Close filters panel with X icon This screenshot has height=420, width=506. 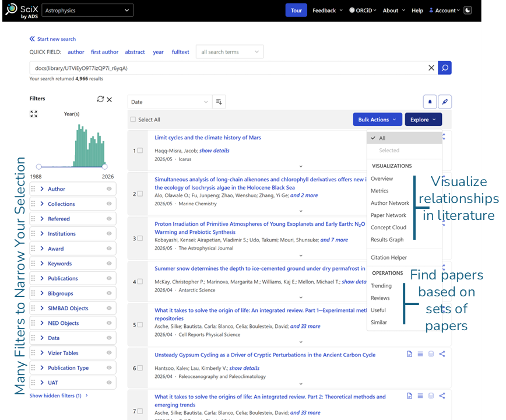[110, 99]
